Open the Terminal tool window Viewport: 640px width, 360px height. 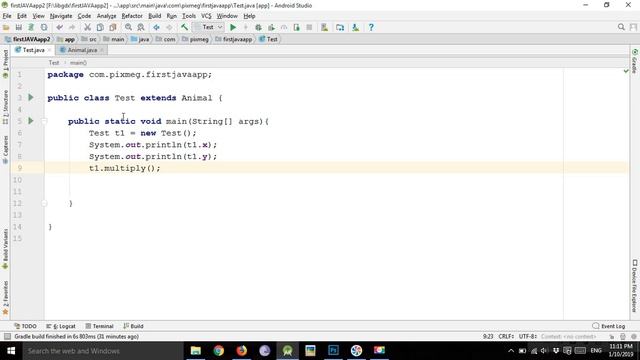(99, 326)
